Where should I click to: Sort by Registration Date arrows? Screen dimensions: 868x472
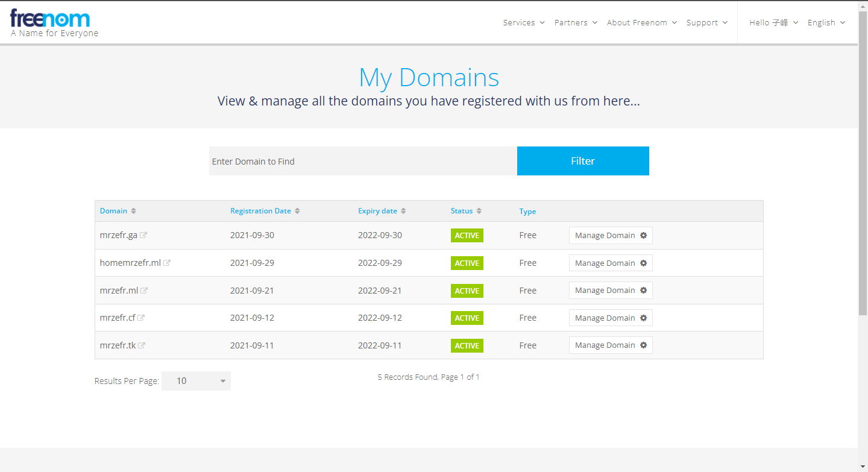[x=297, y=211]
